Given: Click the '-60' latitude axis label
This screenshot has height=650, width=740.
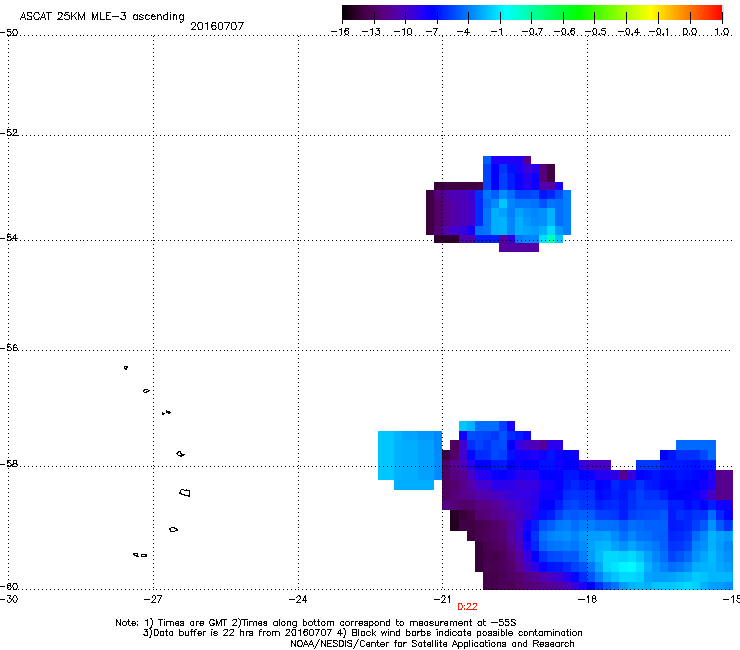Looking at the screenshot, I should 9,587.
